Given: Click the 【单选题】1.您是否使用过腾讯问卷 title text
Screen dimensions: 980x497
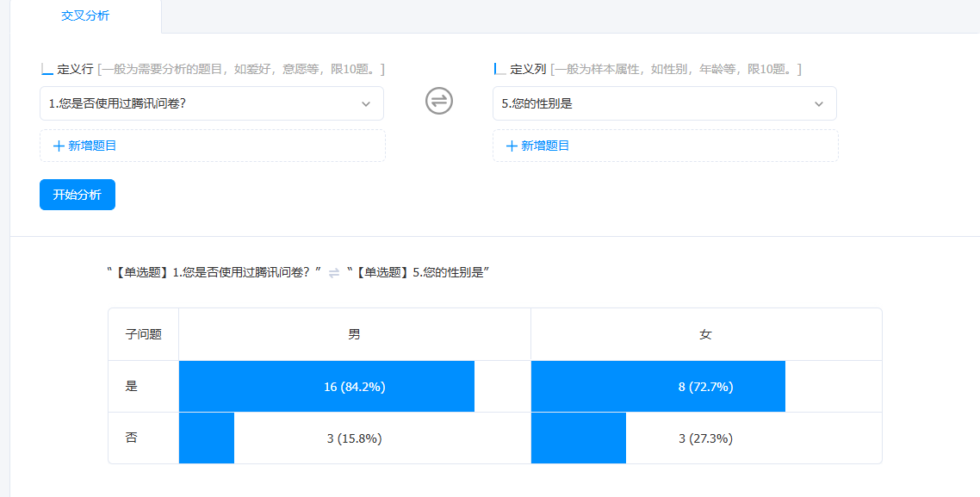Looking at the screenshot, I should click(214, 272).
